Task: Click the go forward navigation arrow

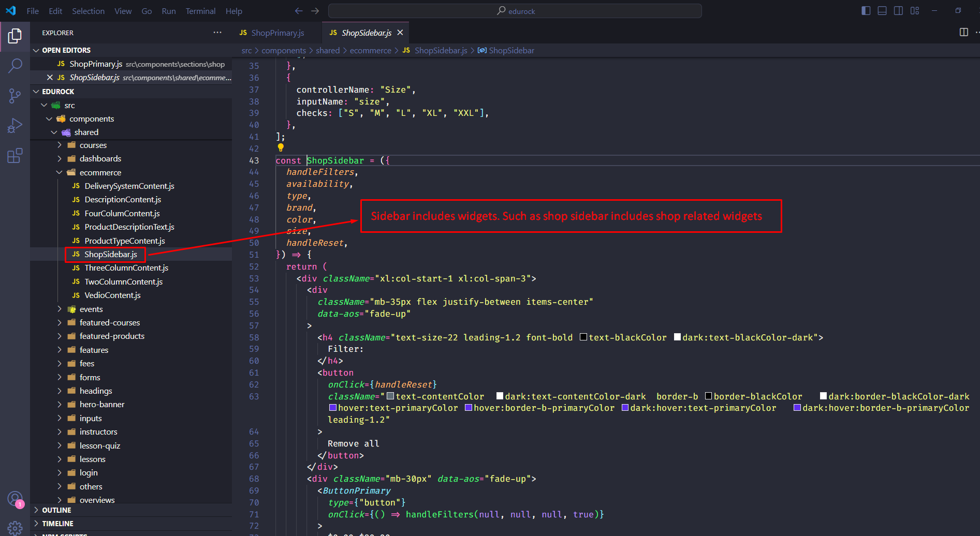Action: pyautogui.click(x=315, y=11)
